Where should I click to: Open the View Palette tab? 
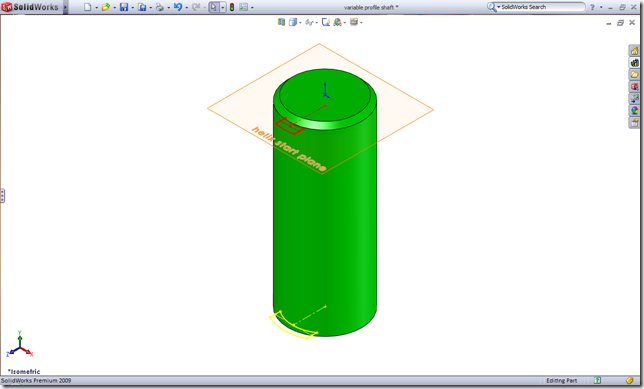click(x=634, y=98)
